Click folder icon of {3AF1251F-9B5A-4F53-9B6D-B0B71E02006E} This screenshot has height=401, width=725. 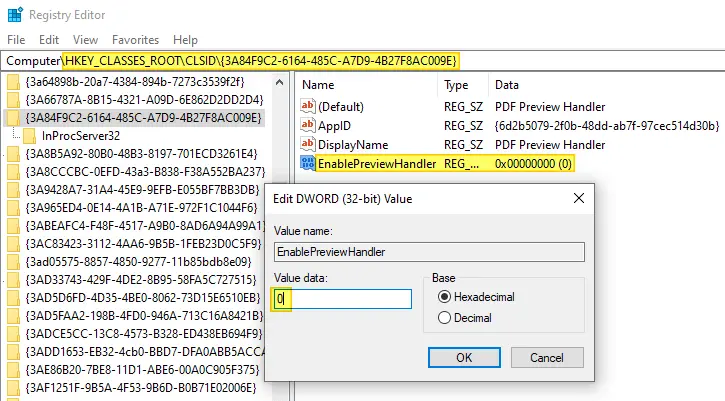point(13,388)
